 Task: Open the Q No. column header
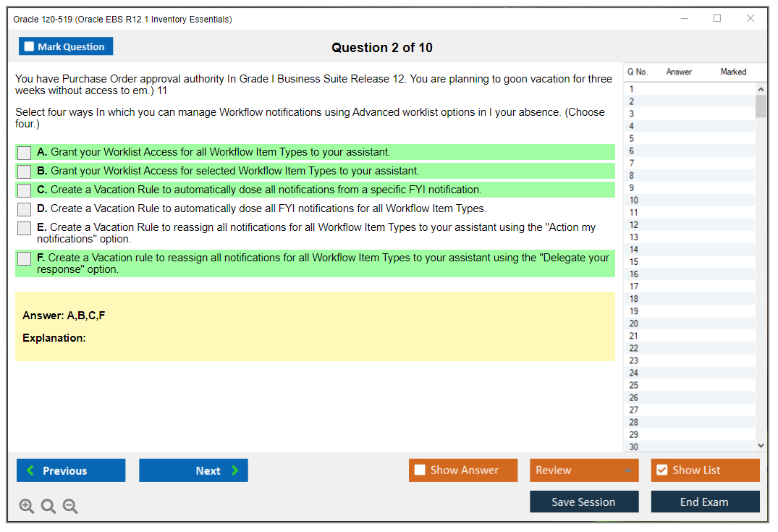pyautogui.click(x=638, y=72)
